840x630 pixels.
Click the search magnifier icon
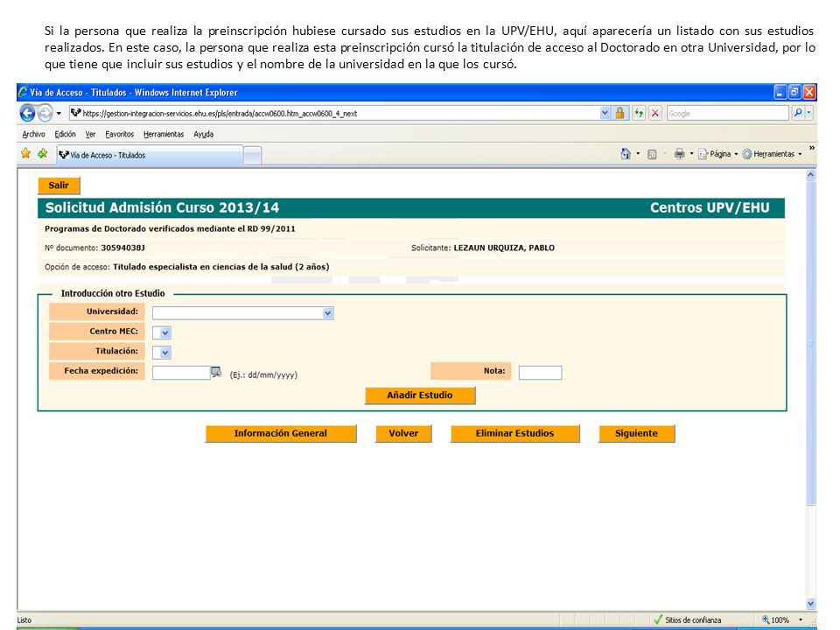click(x=798, y=113)
